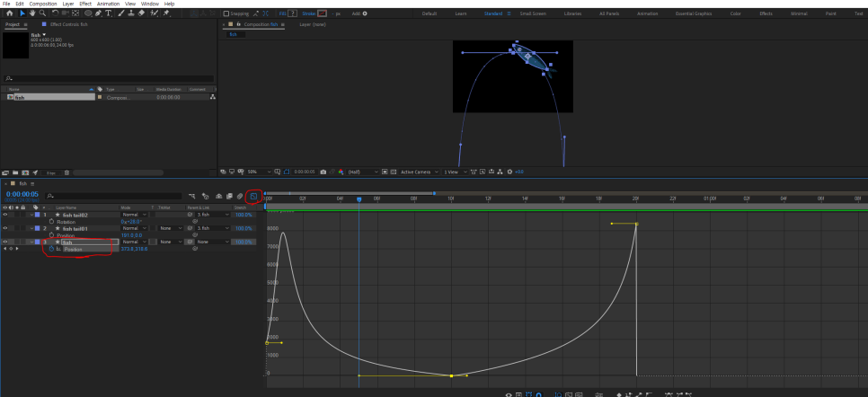Select the Pan Behind anchor point tool
Screen dimensions: 868x397
(75, 13)
